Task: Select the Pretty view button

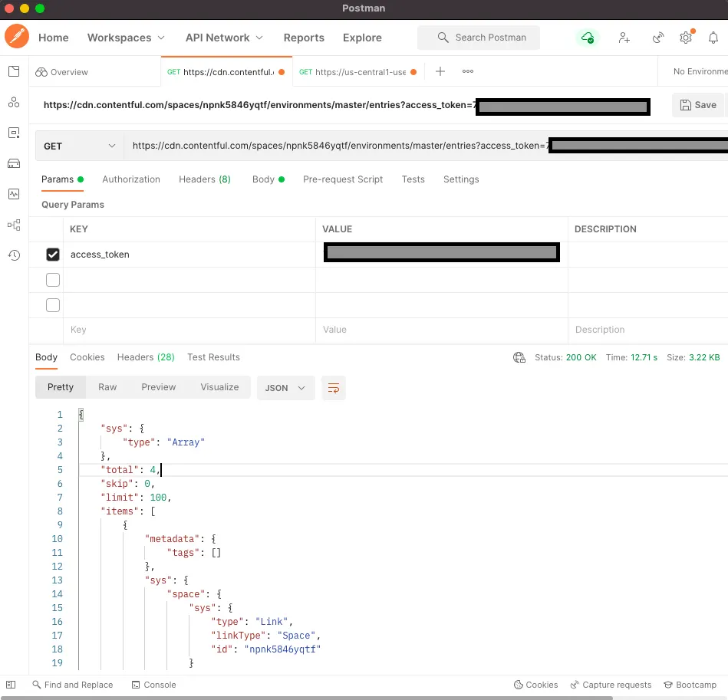Action: coord(61,387)
